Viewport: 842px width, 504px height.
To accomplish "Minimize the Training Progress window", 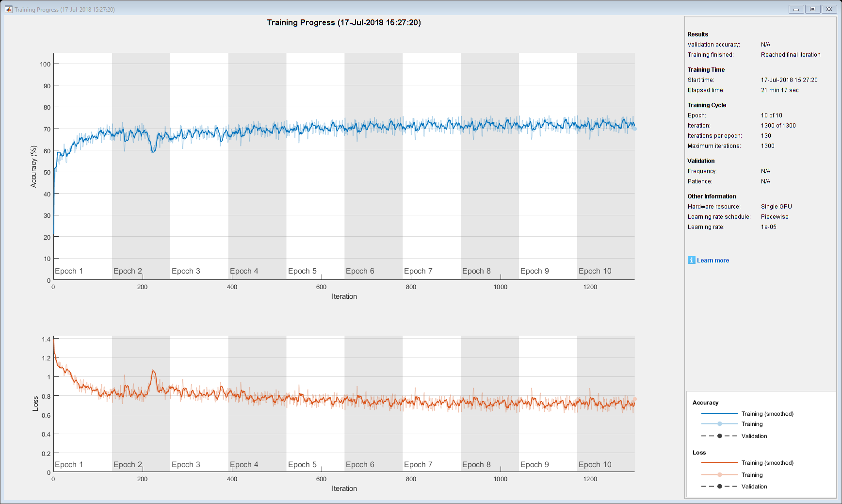I will click(796, 9).
